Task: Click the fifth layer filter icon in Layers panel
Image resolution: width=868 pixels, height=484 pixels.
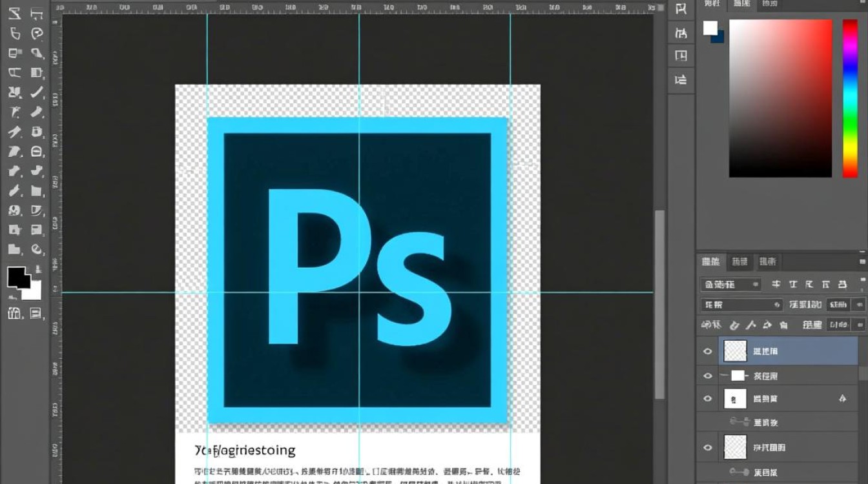Action: [x=842, y=285]
